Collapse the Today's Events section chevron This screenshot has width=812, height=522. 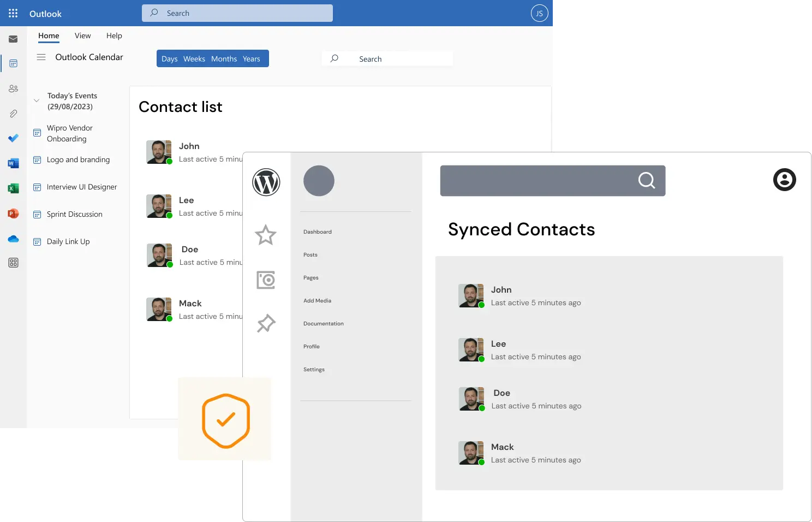click(x=37, y=100)
